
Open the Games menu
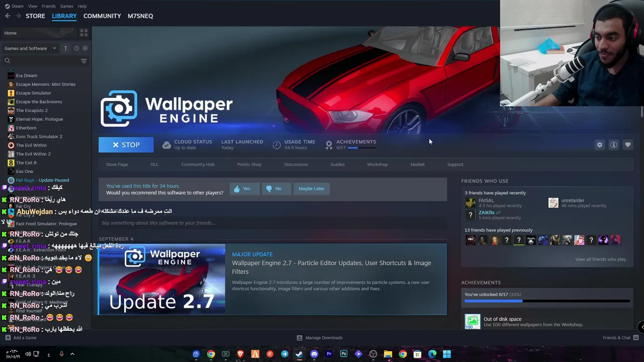tap(66, 6)
